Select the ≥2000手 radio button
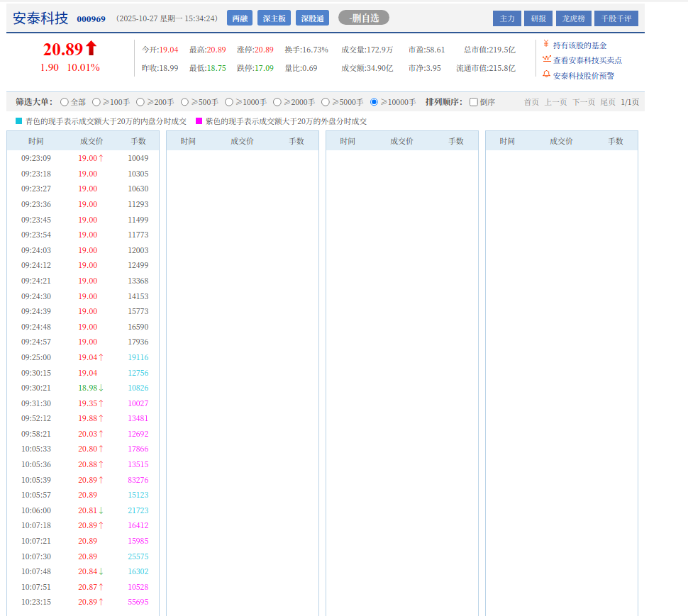The image size is (688, 616). 277,102
